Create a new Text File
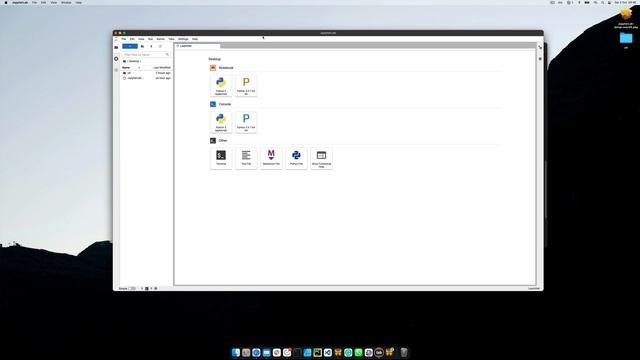 246,158
